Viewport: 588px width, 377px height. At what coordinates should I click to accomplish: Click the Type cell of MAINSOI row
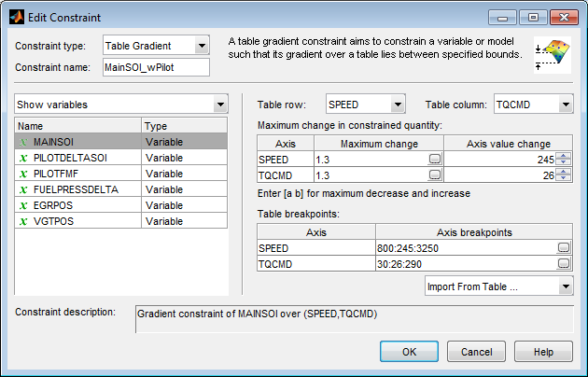point(184,142)
